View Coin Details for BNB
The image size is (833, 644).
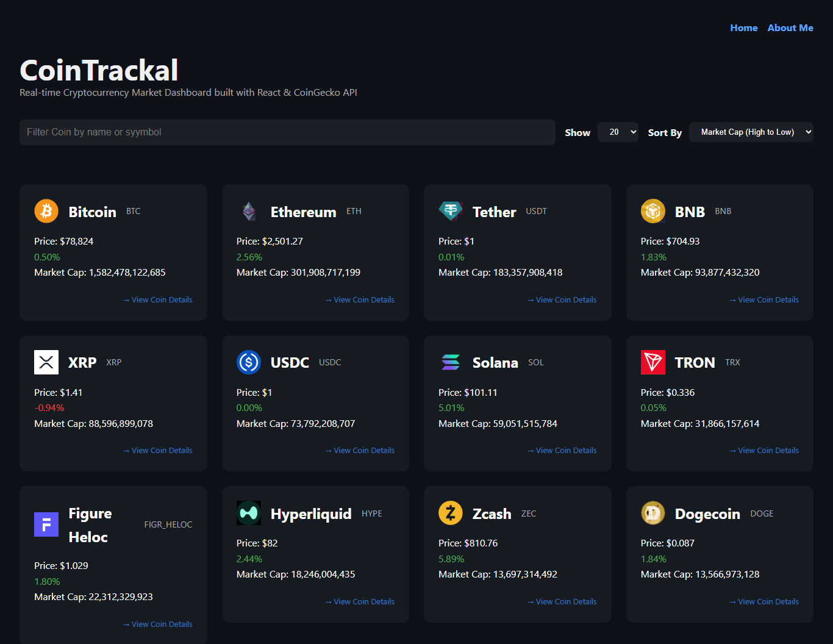tap(764, 300)
